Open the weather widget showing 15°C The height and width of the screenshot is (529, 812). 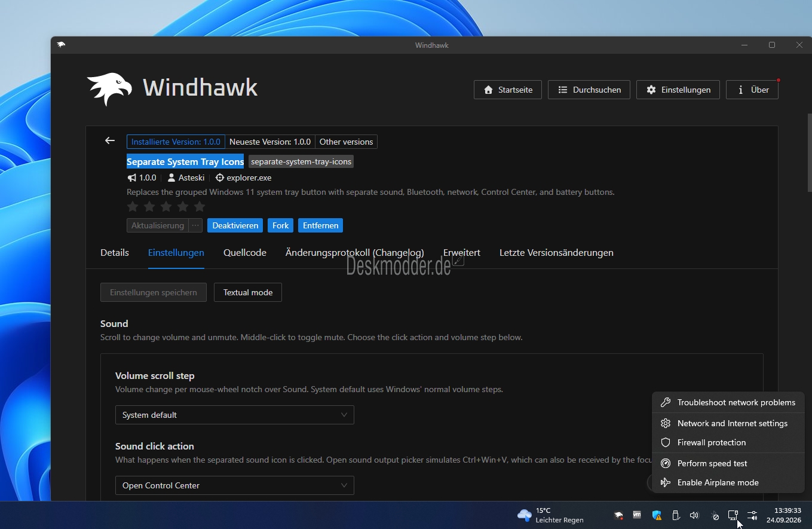[x=550, y=515]
